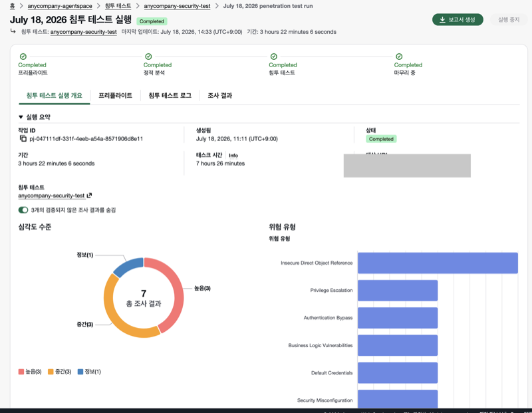Click the 마무리 중 step check icon
This screenshot has width=532, height=413.
click(x=399, y=57)
